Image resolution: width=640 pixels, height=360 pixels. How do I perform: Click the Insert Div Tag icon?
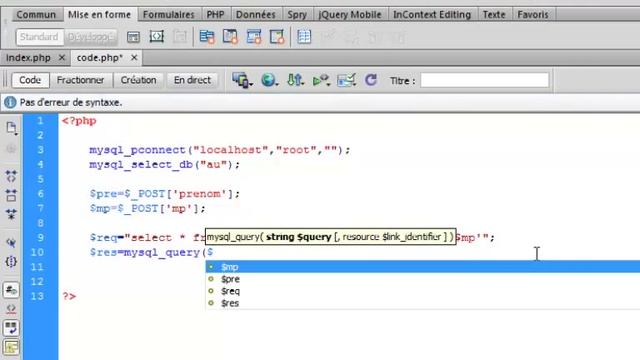pos(133,37)
